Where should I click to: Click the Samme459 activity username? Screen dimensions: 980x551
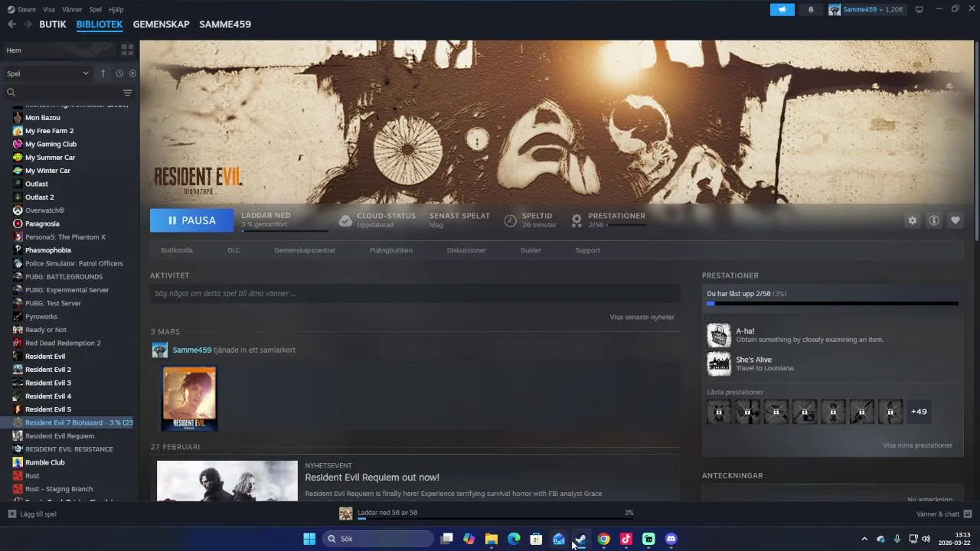click(192, 350)
